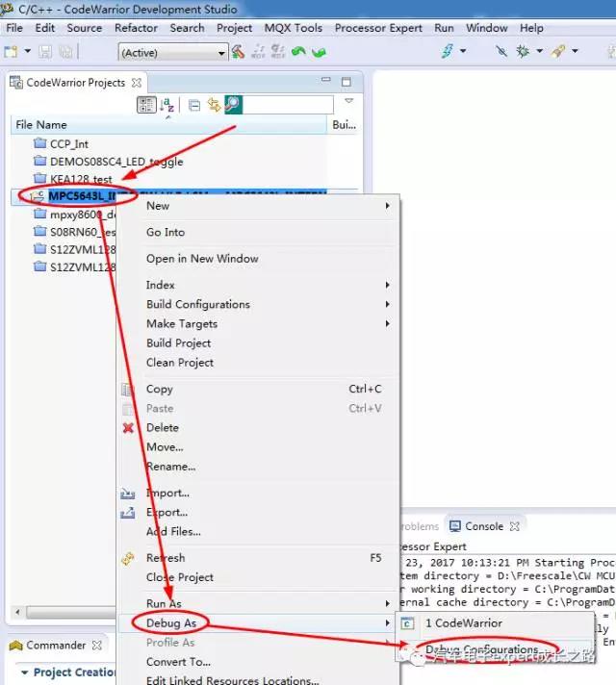Open the Projects panel view menu triangle
Screen dimensions: 616x685
click(x=348, y=101)
